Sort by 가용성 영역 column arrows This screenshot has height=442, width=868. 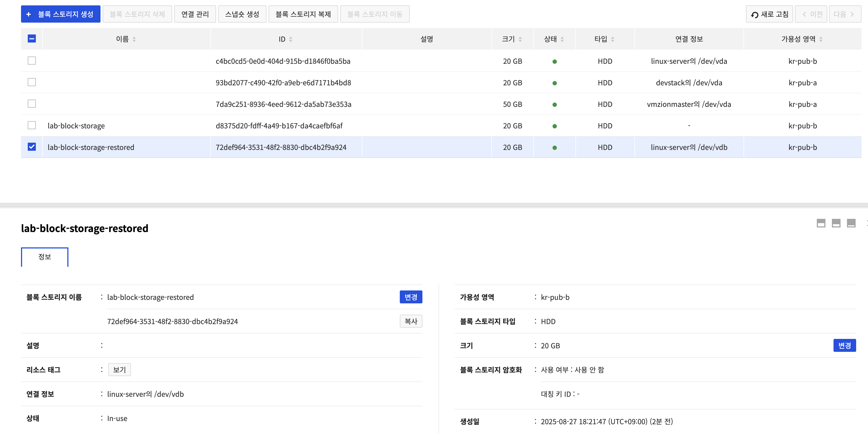click(x=821, y=39)
